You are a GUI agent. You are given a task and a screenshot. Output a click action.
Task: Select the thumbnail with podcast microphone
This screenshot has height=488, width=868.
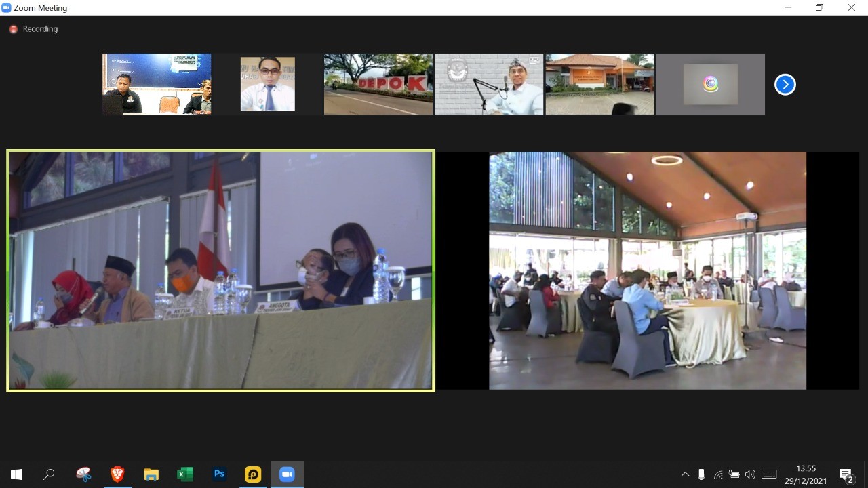point(488,84)
